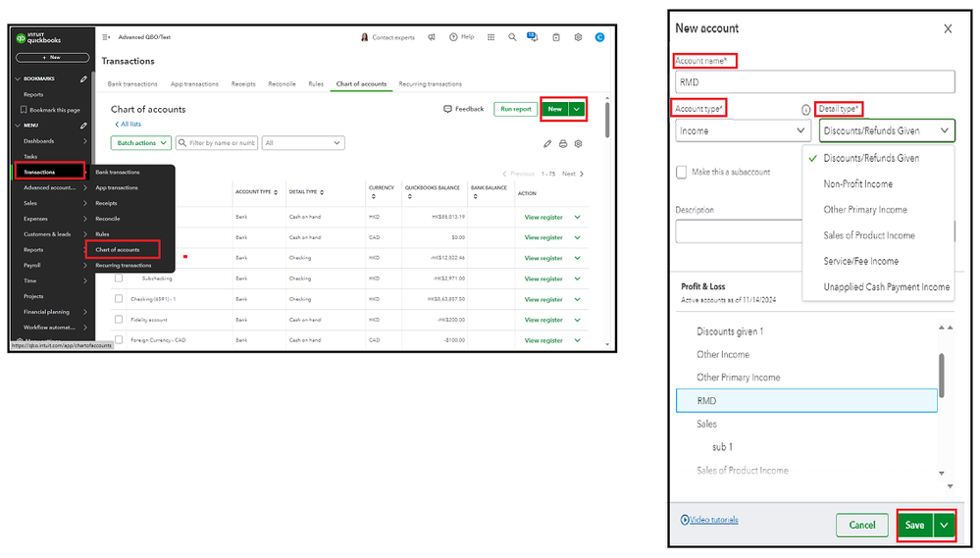Go back to All lists link
Screen dimensions: 980x558
(x=129, y=125)
